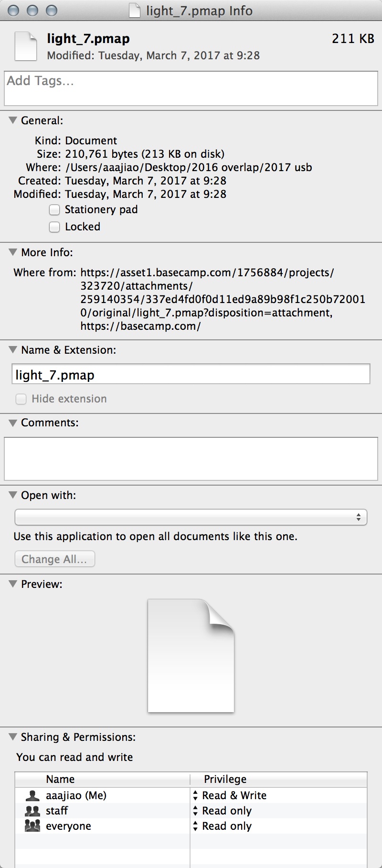The height and width of the screenshot is (868, 382).
Task: Enable the Stationery pad checkbox
Action: (x=54, y=210)
